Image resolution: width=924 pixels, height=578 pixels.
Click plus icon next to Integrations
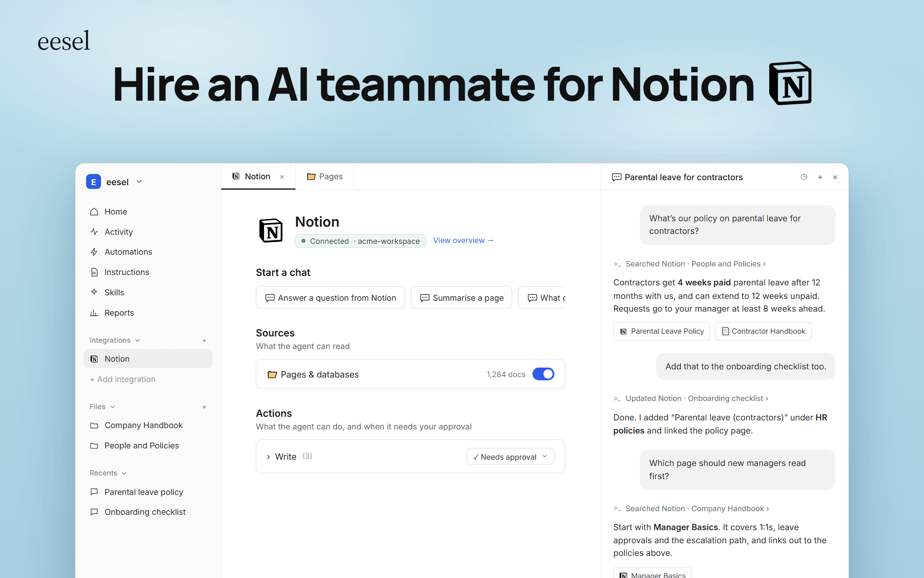[204, 340]
